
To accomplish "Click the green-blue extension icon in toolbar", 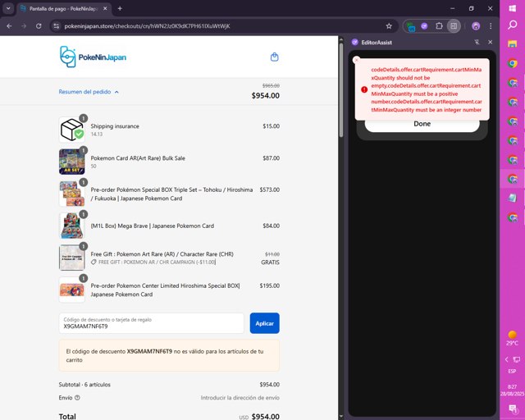I will (411, 26).
